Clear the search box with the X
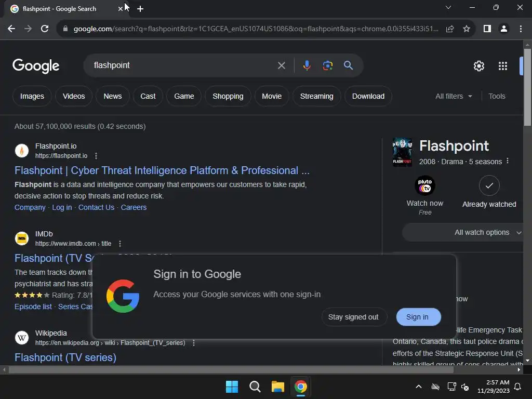This screenshot has width=532, height=399. tap(281, 65)
